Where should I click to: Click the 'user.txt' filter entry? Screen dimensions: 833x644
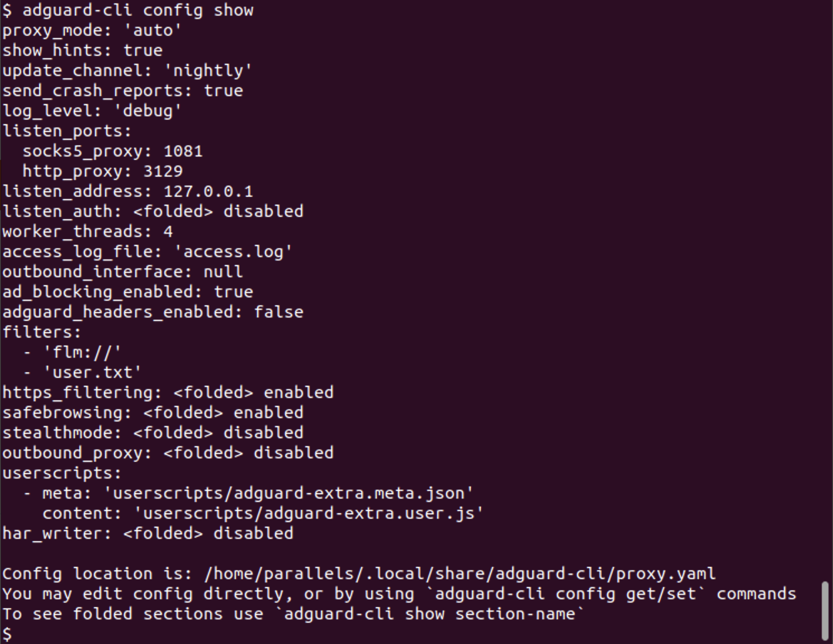(x=92, y=372)
